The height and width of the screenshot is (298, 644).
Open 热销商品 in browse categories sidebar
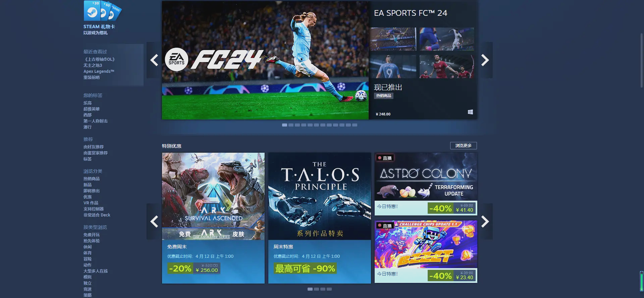92,179
